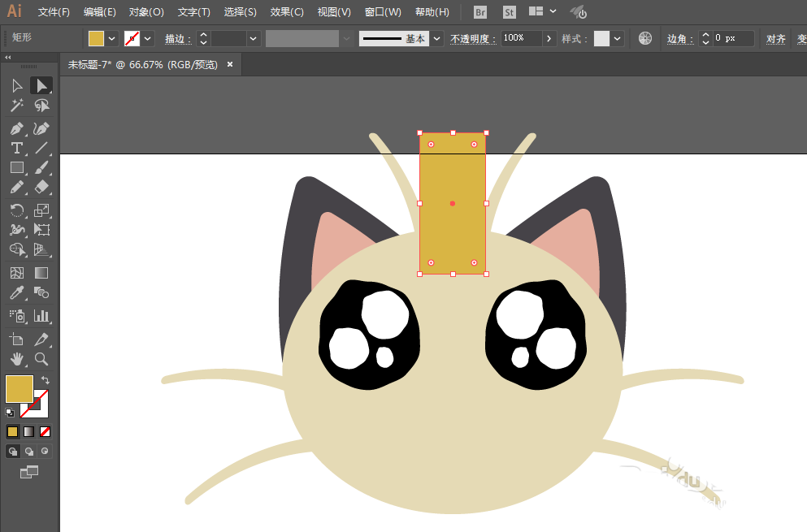This screenshot has height=532, width=807.
Task: Select the Rectangle tool
Action: point(17,168)
